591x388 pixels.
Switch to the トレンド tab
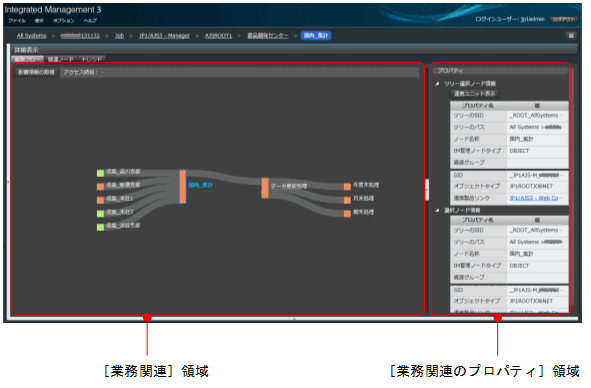[92, 60]
